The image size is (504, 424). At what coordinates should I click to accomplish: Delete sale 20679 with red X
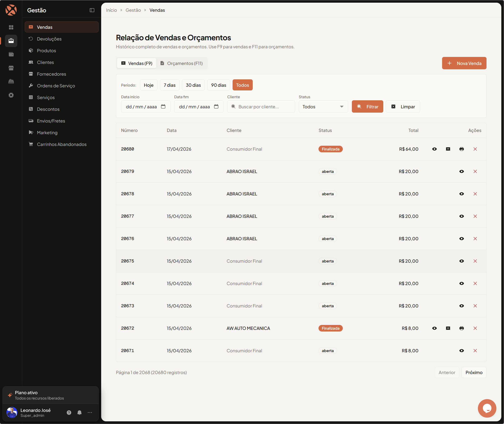[475, 171]
